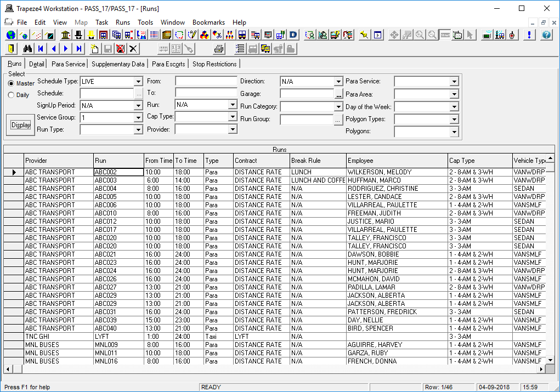Viewport: 560px width, 392px height.
Task: Click the Help question mark toolbar icon
Action: point(546,34)
